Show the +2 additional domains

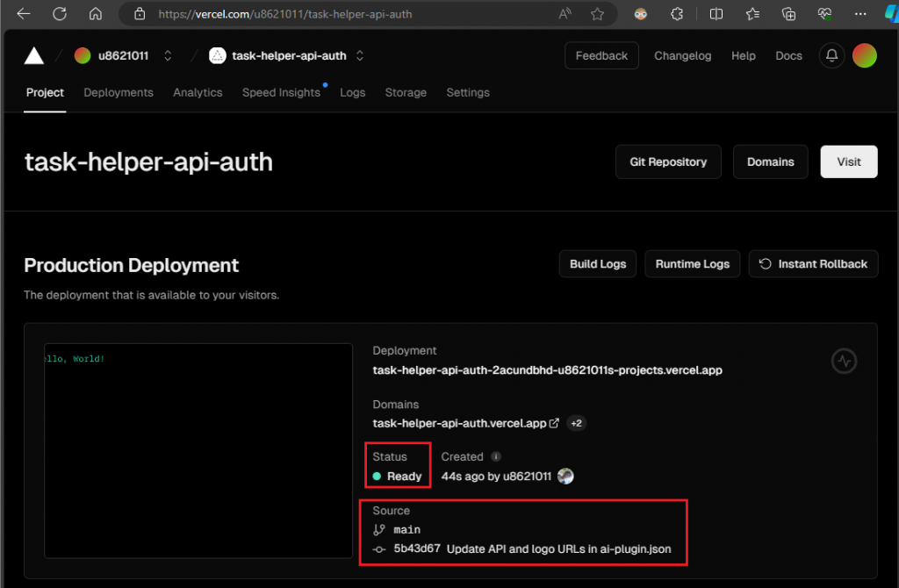(x=576, y=423)
